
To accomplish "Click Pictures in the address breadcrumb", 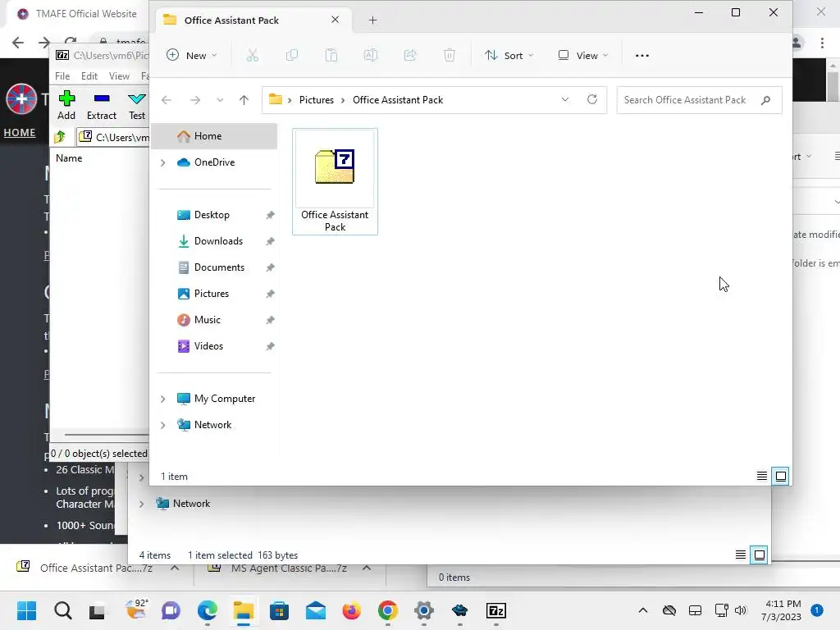I will pos(316,100).
